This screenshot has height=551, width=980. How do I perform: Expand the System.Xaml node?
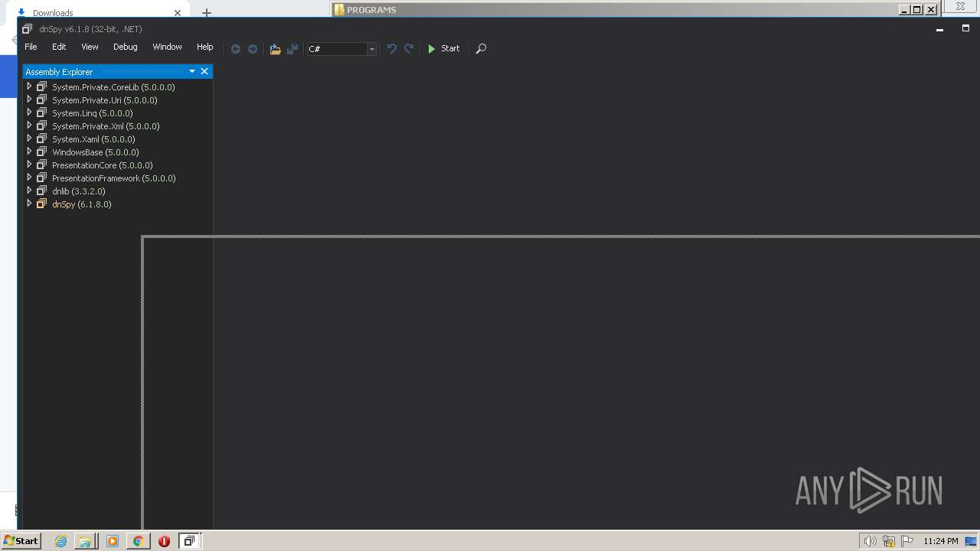pyautogui.click(x=29, y=139)
